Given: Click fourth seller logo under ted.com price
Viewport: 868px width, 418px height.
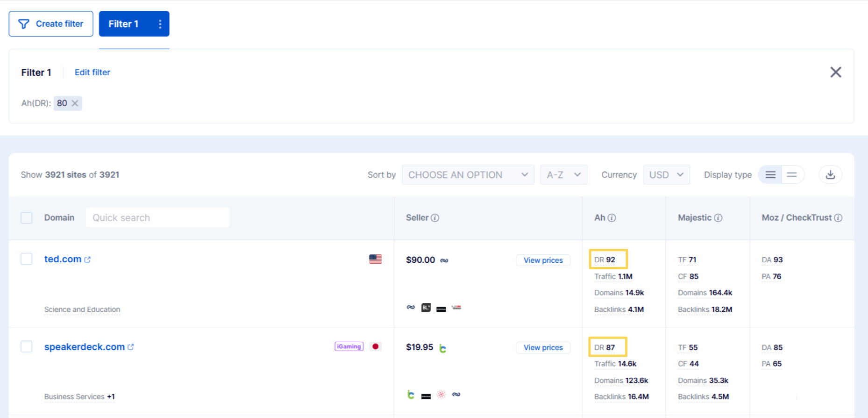Looking at the screenshot, I should point(456,307).
